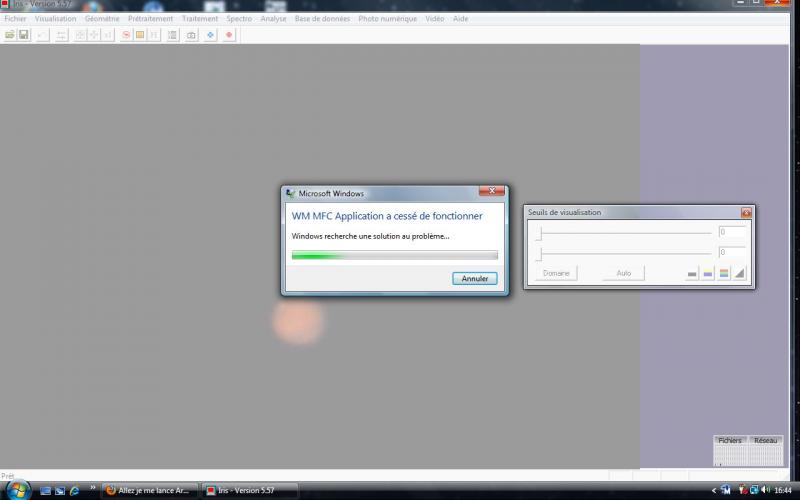
Task: Close the Seuils de visualisation window
Action: click(x=746, y=212)
